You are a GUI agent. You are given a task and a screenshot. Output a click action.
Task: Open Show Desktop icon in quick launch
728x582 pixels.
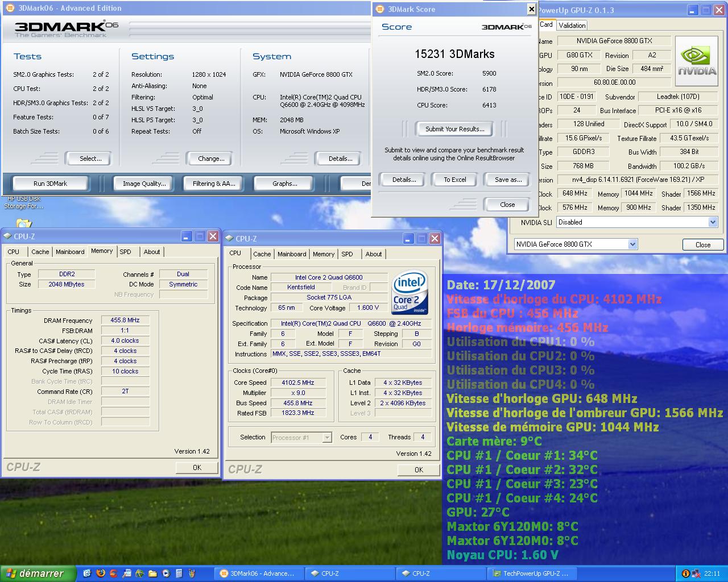pyautogui.click(x=87, y=573)
